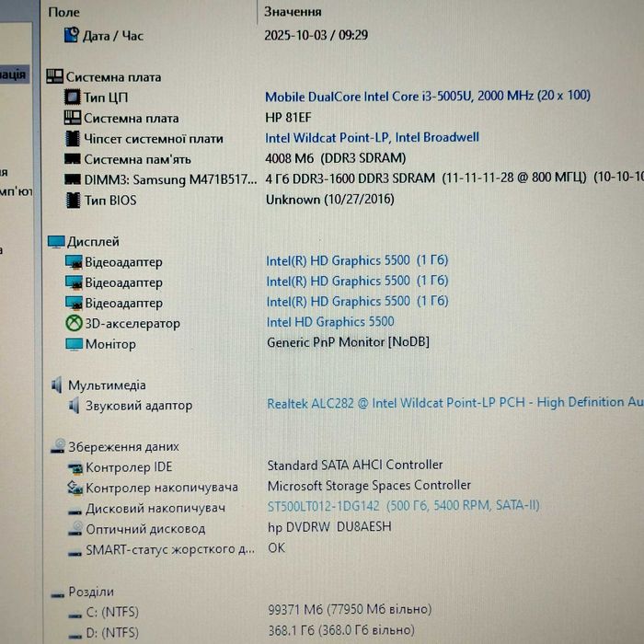Select the Тип ЦП field label

point(106,98)
